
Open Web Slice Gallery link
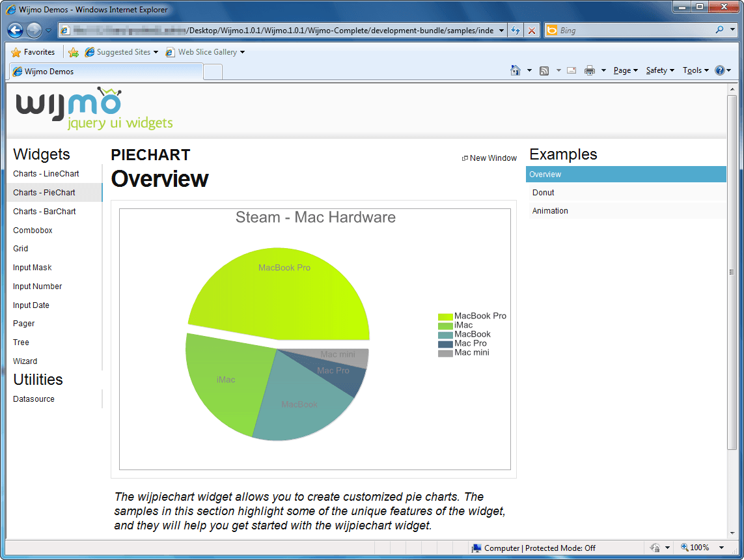point(205,52)
